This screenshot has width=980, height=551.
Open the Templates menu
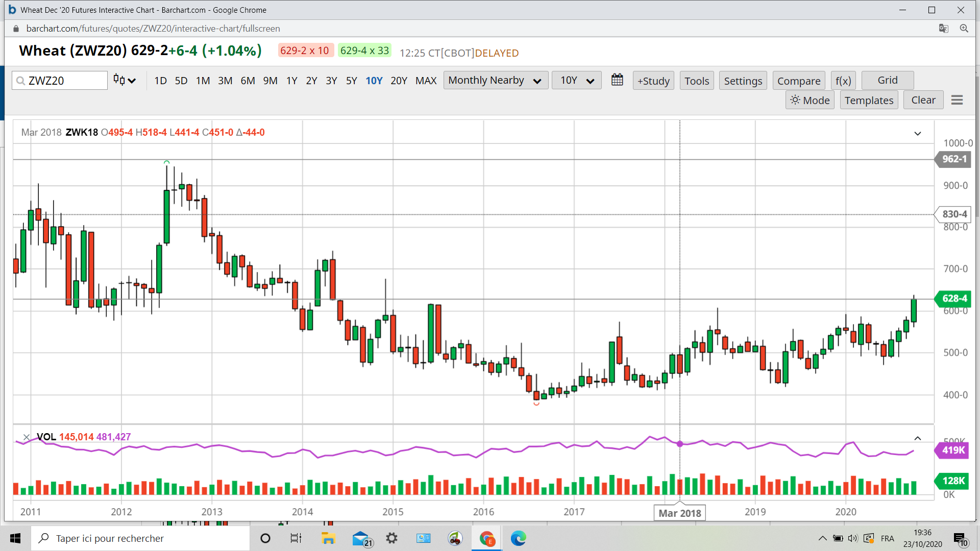tap(869, 100)
